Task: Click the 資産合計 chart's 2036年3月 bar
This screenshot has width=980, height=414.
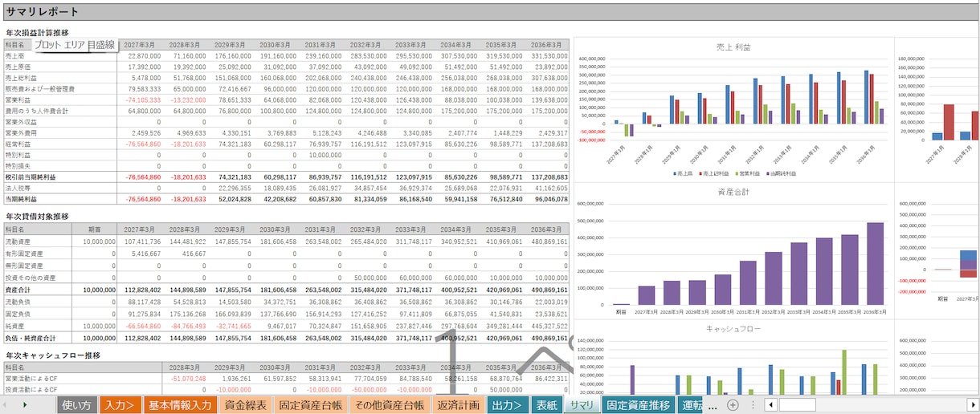Action: pos(875,264)
